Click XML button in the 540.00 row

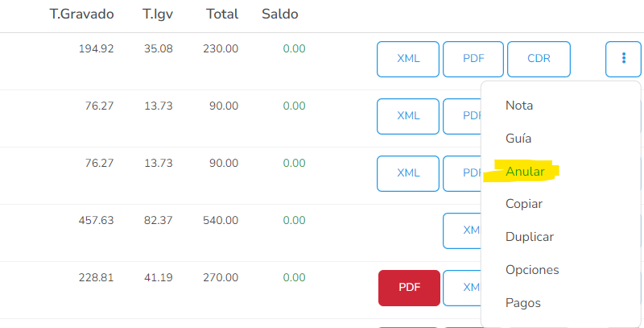coord(462,230)
